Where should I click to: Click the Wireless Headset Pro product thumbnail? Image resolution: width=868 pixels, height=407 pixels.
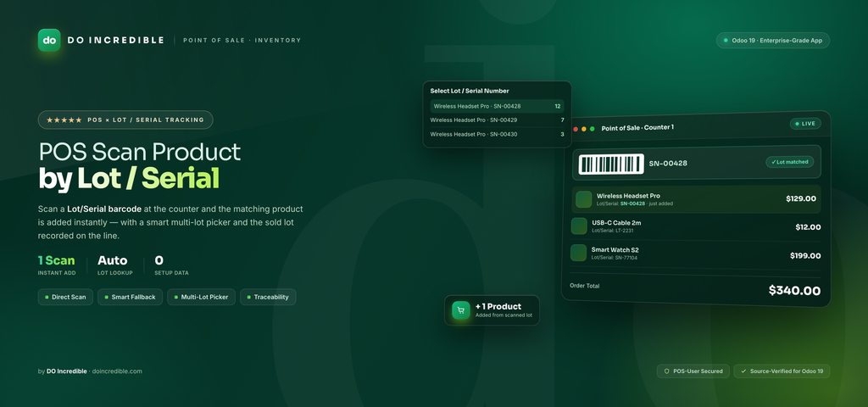click(583, 199)
